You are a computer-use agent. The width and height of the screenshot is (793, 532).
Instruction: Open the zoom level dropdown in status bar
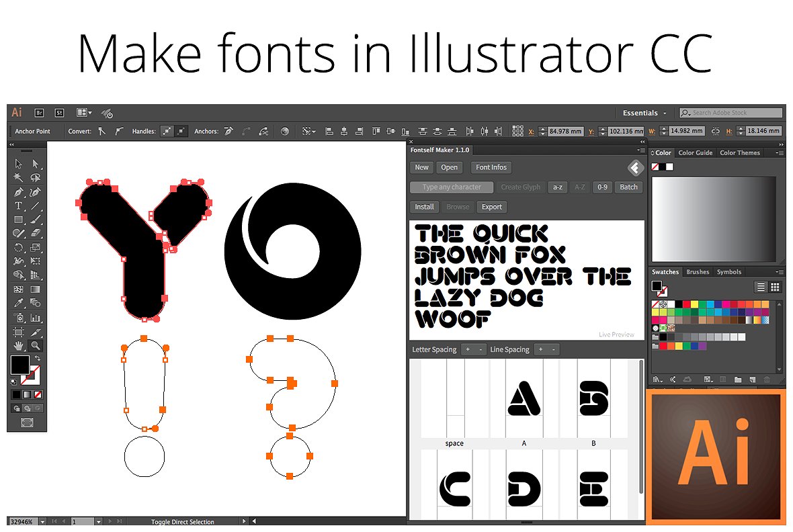coord(42,521)
